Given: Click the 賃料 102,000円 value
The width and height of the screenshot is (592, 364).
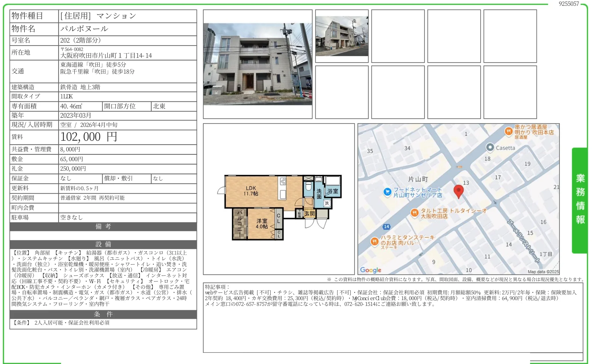Looking at the screenshot, I should (x=89, y=137).
